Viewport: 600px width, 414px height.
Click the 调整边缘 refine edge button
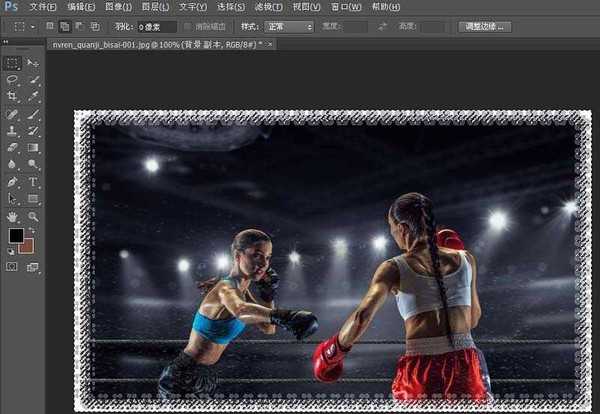[485, 26]
